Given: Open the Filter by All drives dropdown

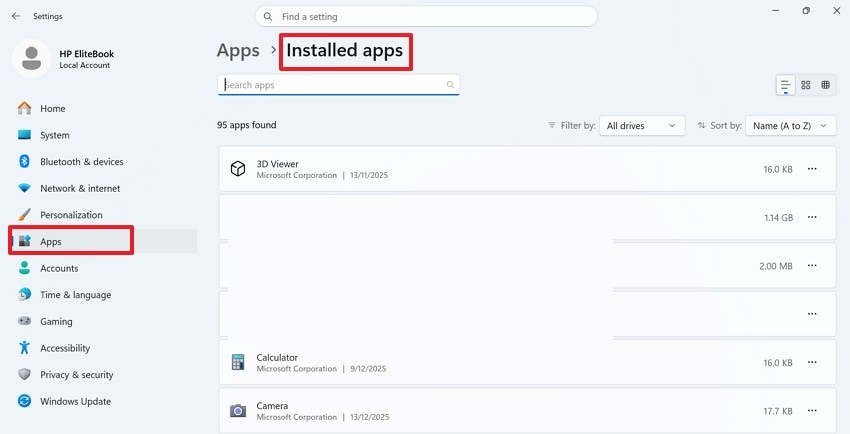Looking at the screenshot, I should click(x=642, y=126).
